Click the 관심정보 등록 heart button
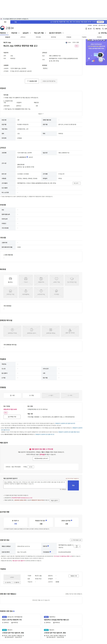 click(x=32, y=81)
